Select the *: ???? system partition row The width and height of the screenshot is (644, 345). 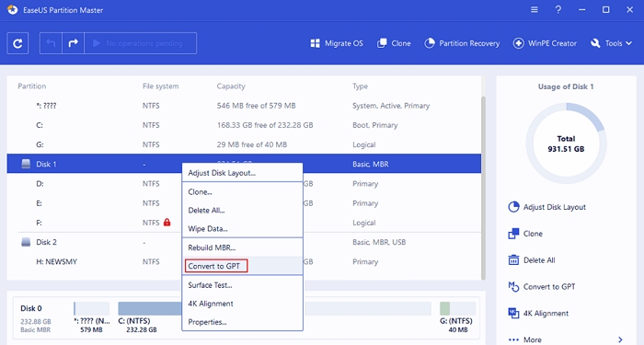(x=244, y=106)
